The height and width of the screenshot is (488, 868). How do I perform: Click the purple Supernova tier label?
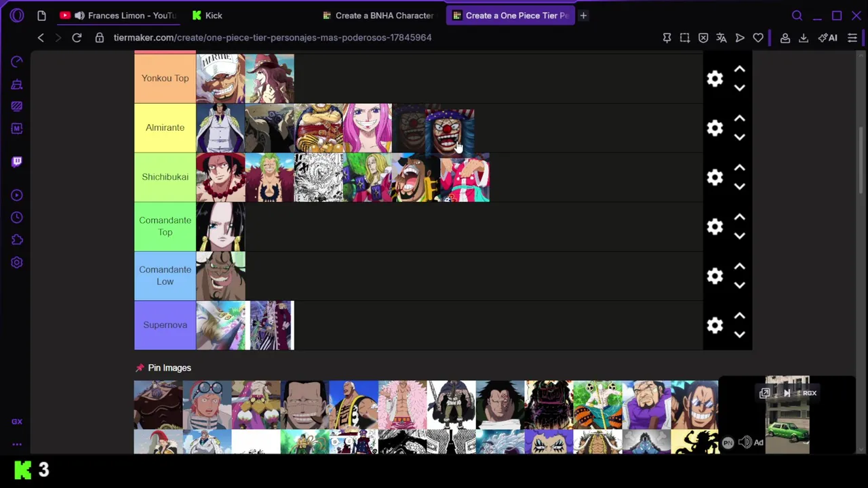[x=165, y=325]
